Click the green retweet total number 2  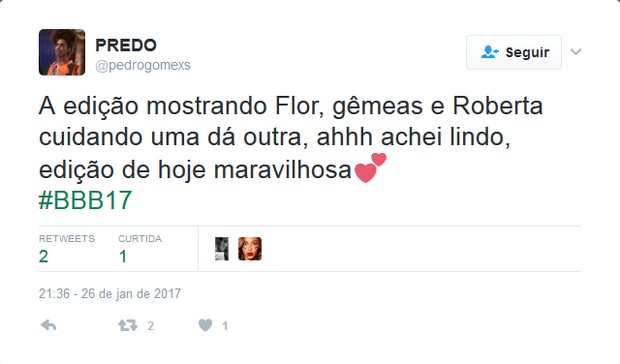(43, 256)
